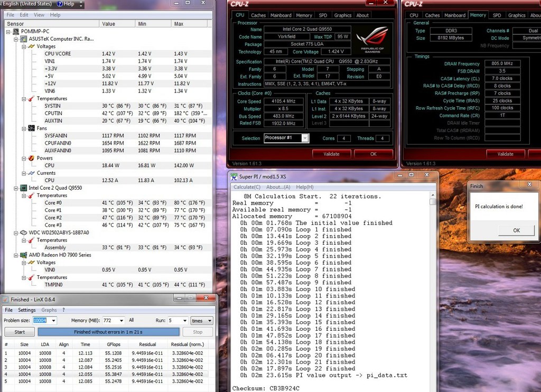Open the Settings menu in LinX
The image size is (541, 392).
[27, 310]
